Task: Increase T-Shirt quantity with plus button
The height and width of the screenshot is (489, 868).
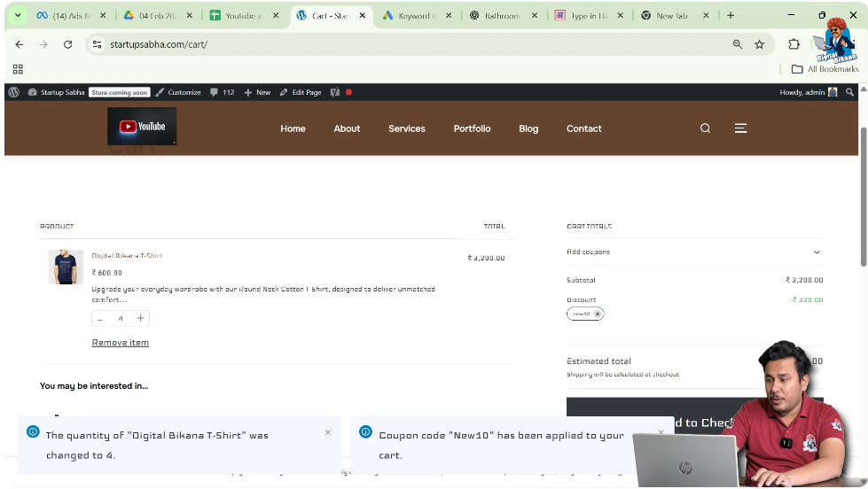Action: click(x=140, y=318)
